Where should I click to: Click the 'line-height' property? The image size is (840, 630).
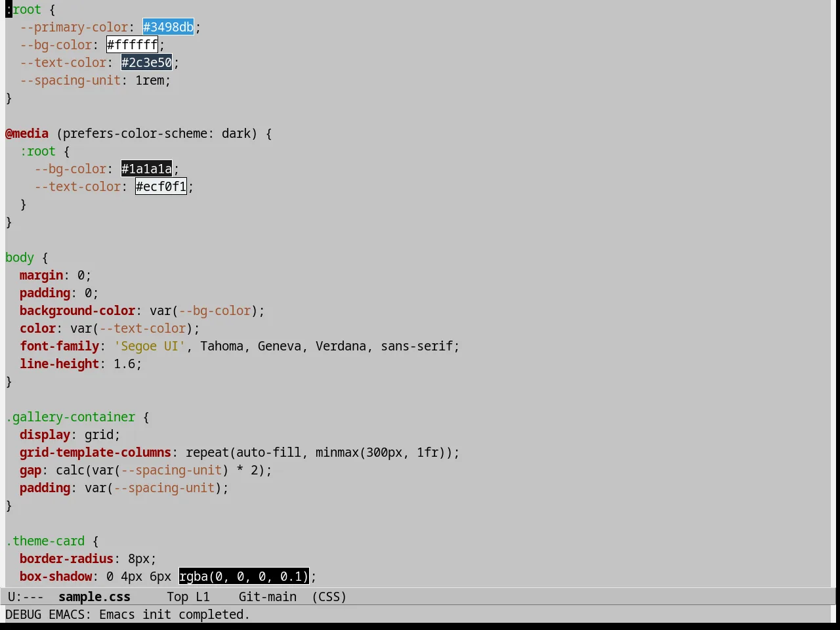pyautogui.click(x=60, y=364)
